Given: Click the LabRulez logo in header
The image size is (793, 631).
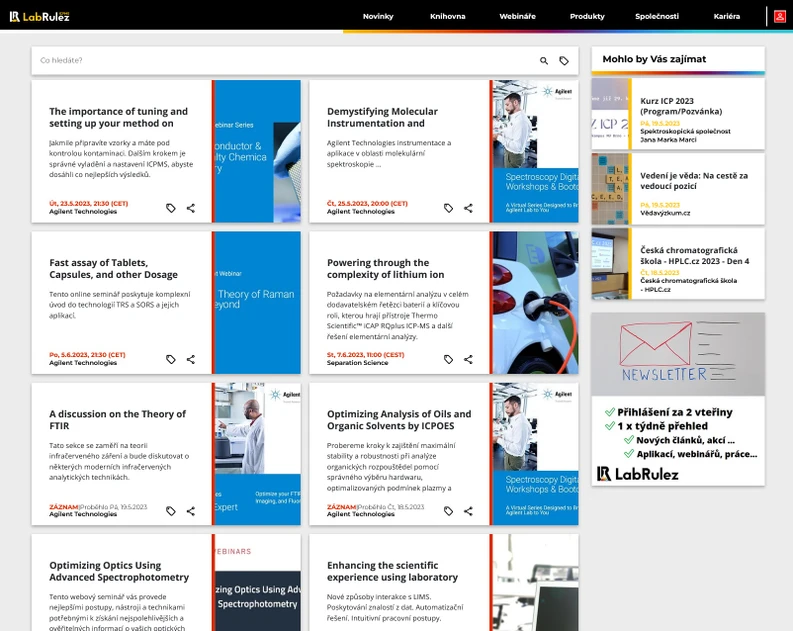Looking at the screenshot, I should [39, 16].
